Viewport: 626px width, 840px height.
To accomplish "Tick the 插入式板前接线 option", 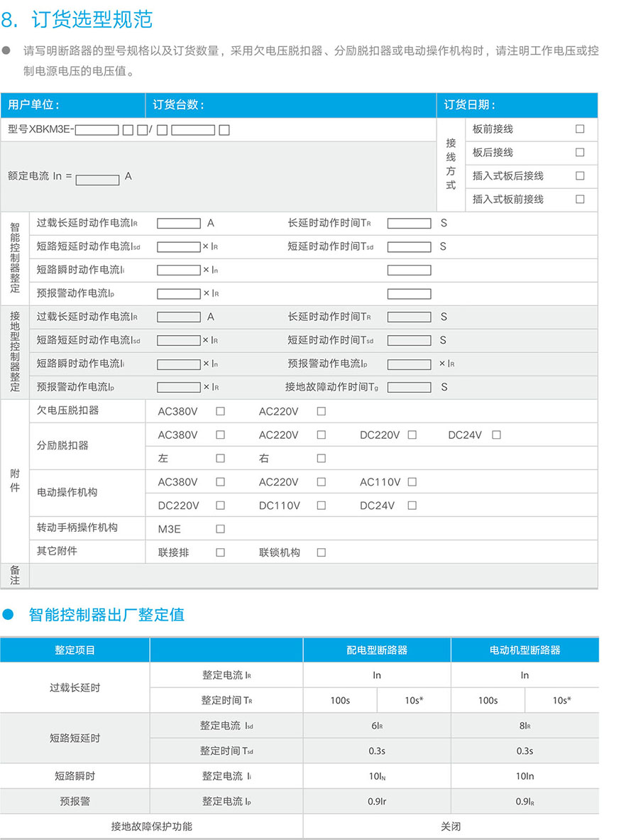I will [x=580, y=200].
